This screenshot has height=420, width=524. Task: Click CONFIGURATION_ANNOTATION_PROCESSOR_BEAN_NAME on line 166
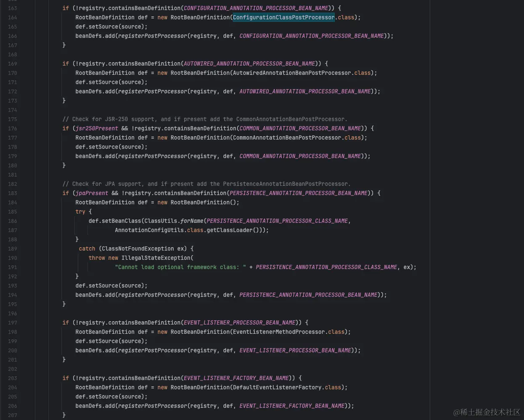(x=312, y=36)
